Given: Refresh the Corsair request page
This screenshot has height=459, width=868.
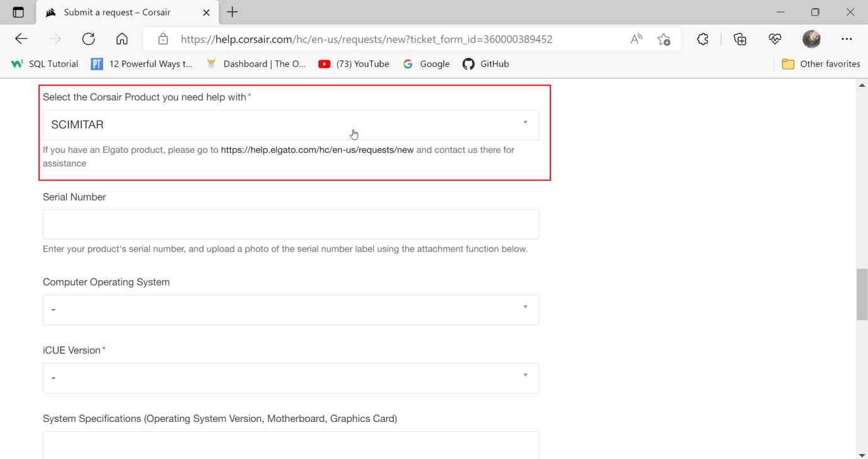Looking at the screenshot, I should (89, 39).
